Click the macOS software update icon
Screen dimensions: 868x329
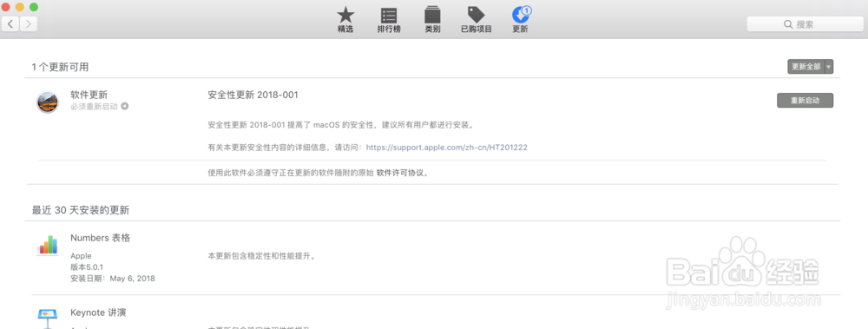[48, 102]
